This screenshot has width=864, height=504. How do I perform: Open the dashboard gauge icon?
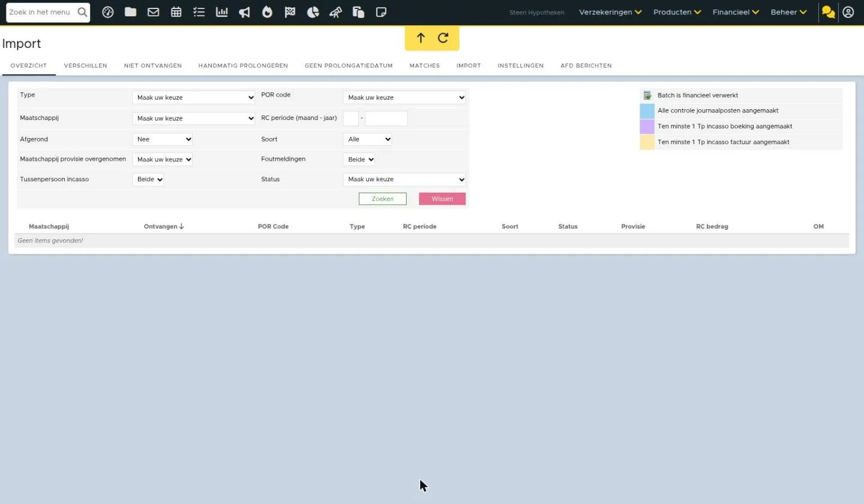[x=108, y=12]
